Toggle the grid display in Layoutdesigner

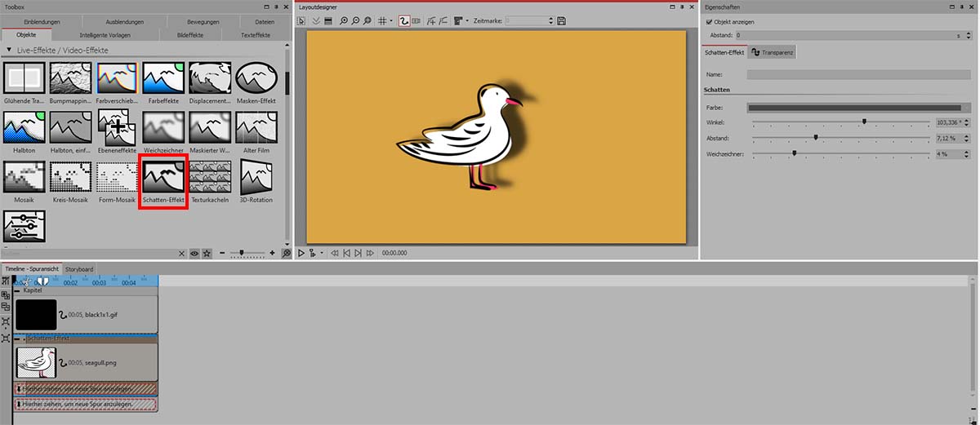click(382, 20)
